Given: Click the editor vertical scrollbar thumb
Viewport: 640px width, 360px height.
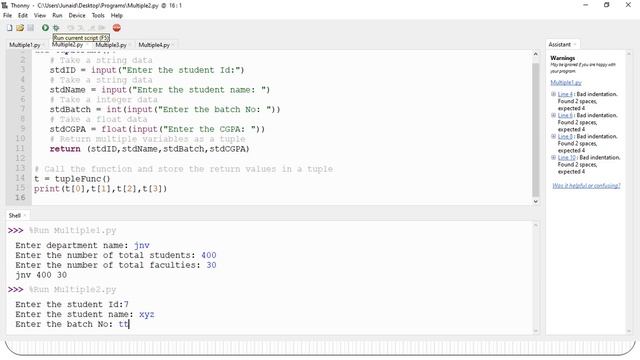Looking at the screenshot, I should [536, 130].
